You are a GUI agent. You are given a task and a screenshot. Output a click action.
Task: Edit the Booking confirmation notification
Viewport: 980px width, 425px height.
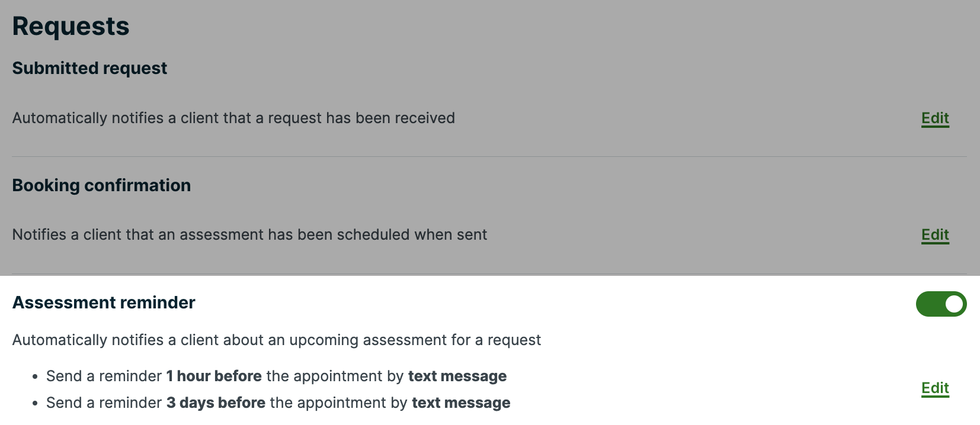click(934, 234)
